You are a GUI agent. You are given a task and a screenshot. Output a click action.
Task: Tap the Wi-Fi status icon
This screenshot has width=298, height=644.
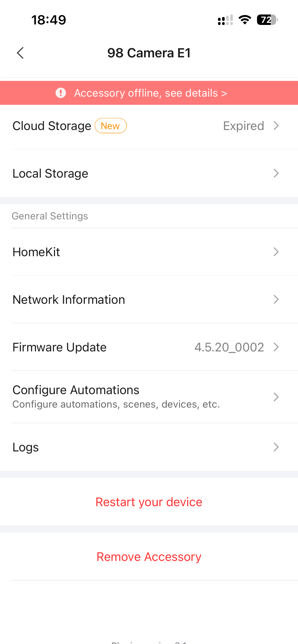click(x=245, y=20)
